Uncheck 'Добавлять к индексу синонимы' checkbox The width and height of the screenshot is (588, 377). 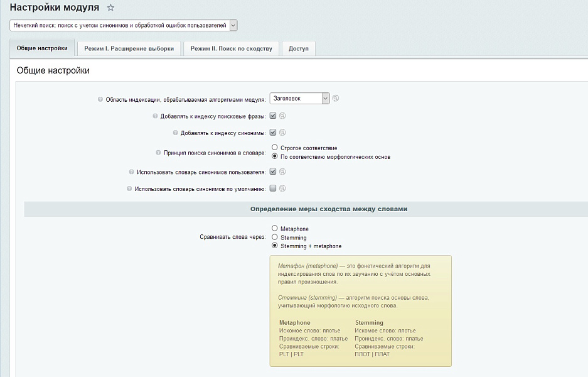tap(273, 133)
